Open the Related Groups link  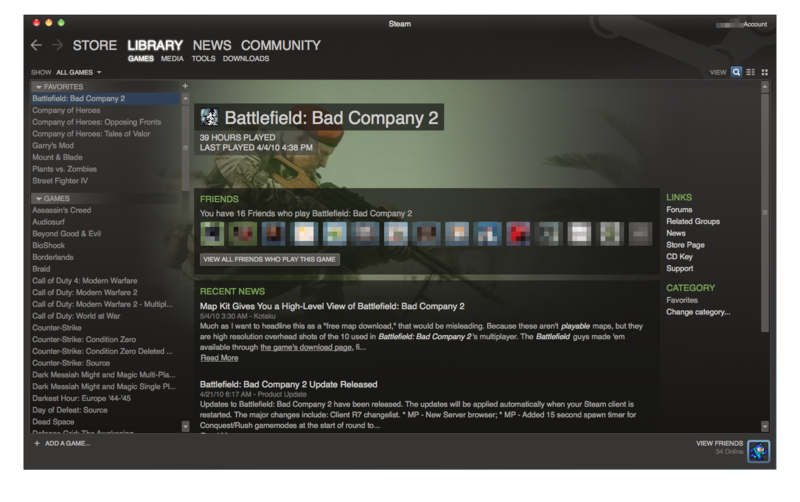click(x=693, y=221)
